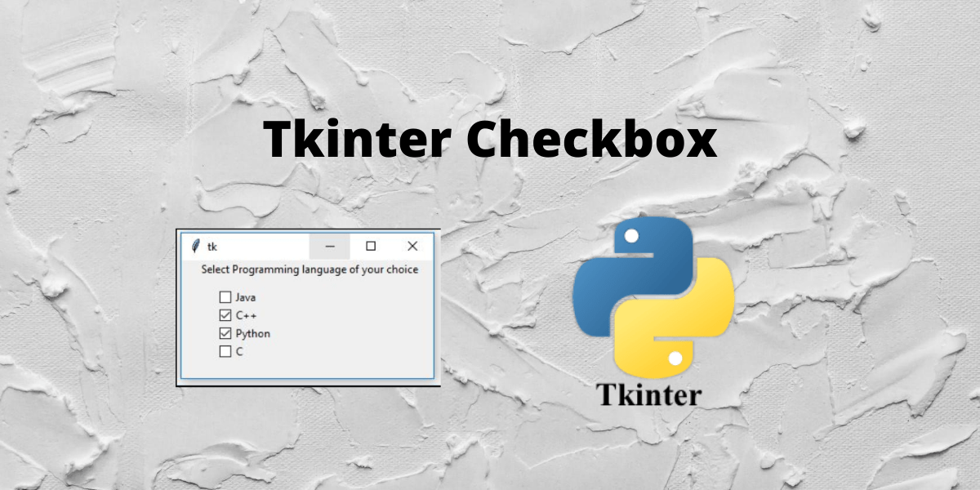Image resolution: width=980 pixels, height=490 pixels.
Task: Click the white eye dot on yellow snake
Action: click(x=675, y=359)
